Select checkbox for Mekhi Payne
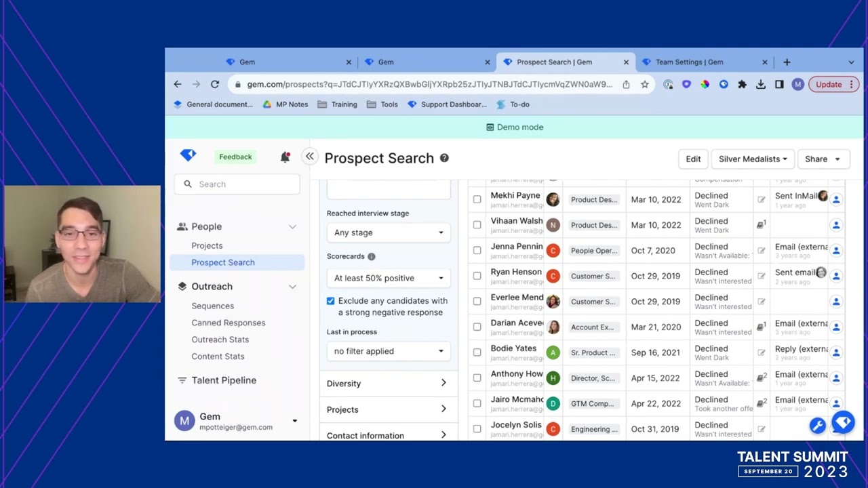Image resolution: width=868 pixels, height=488 pixels. (x=477, y=199)
